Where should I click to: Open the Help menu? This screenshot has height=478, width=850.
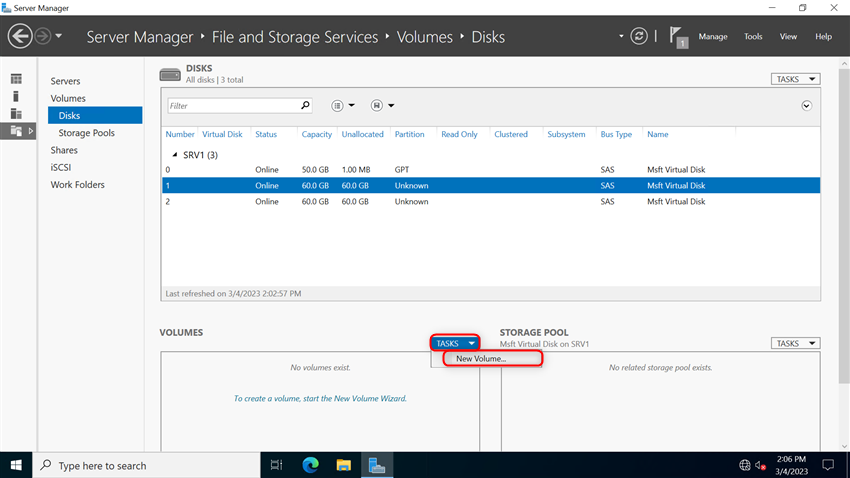pos(823,36)
